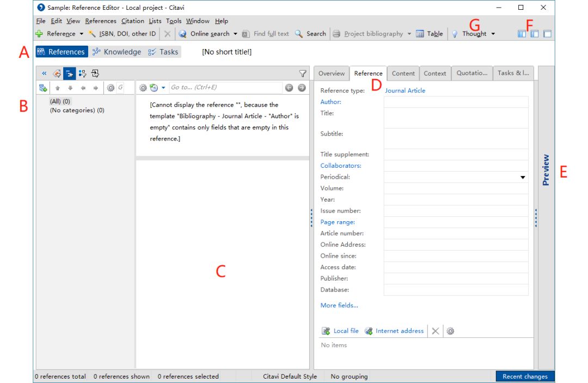Click Citavi Default Style in status bar
588x383 pixels.
pos(290,376)
